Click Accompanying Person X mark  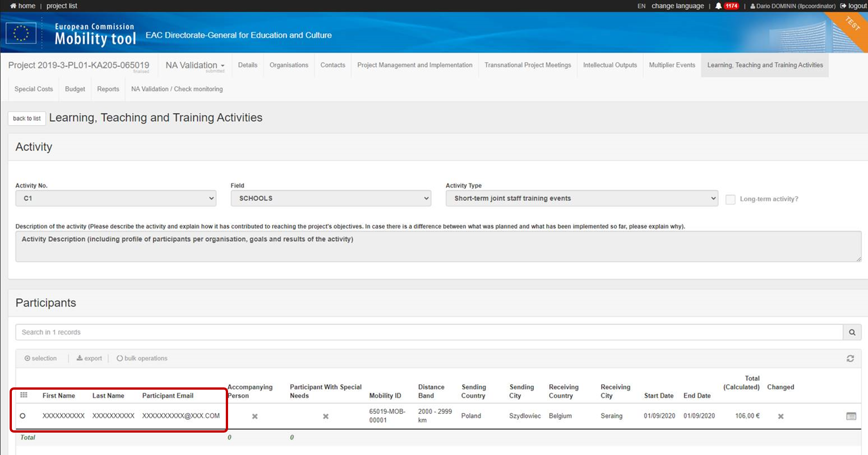point(255,416)
